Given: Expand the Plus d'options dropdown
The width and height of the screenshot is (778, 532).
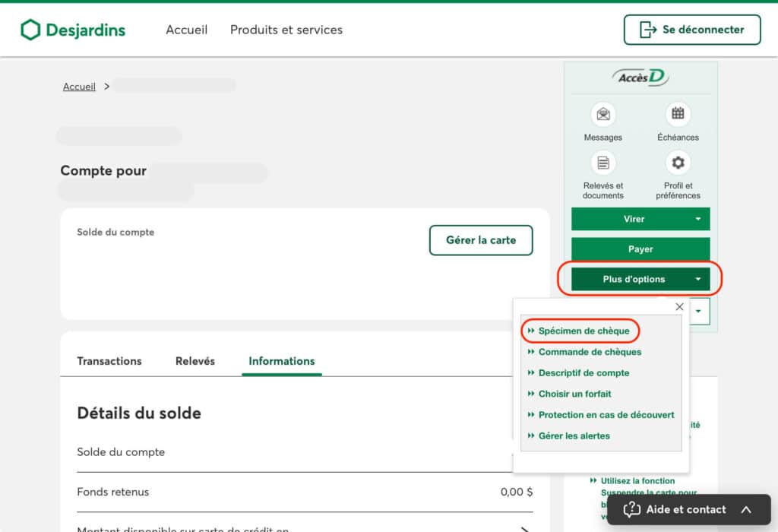Looking at the screenshot, I should click(x=640, y=279).
